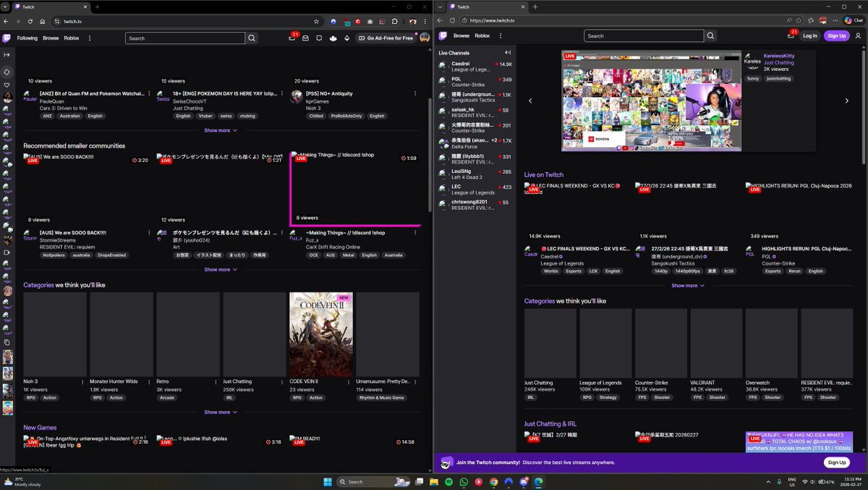This screenshot has height=490, width=868.
Task: Open options for the Fuz_x stream card
Action: (x=414, y=232)
